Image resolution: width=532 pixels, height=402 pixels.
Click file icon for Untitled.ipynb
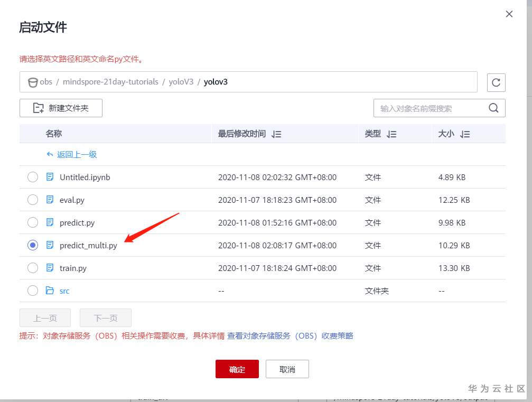coord(50,177)
